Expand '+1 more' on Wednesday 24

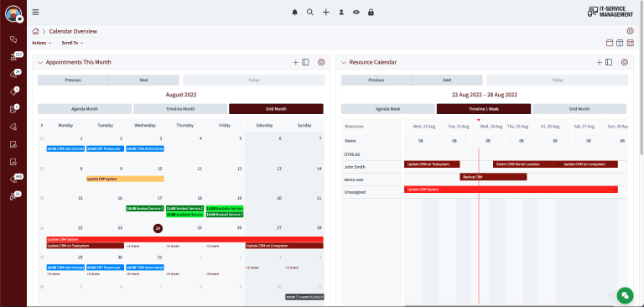132,246
